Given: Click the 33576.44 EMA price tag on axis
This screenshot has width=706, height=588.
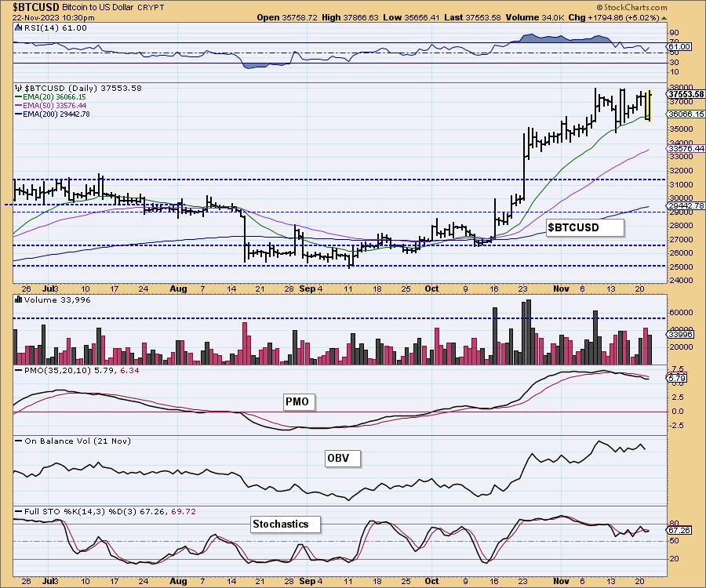Looking at the screenshot, I should point(686,148).
